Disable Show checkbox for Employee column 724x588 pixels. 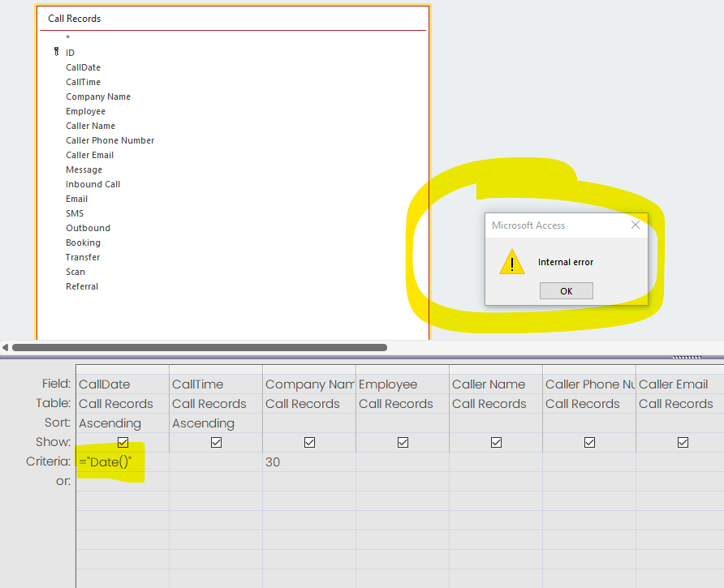coord(403,443)
